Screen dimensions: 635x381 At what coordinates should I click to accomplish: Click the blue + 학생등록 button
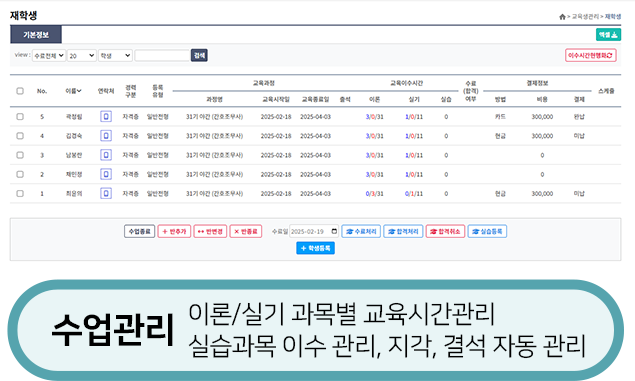point(315,248)
